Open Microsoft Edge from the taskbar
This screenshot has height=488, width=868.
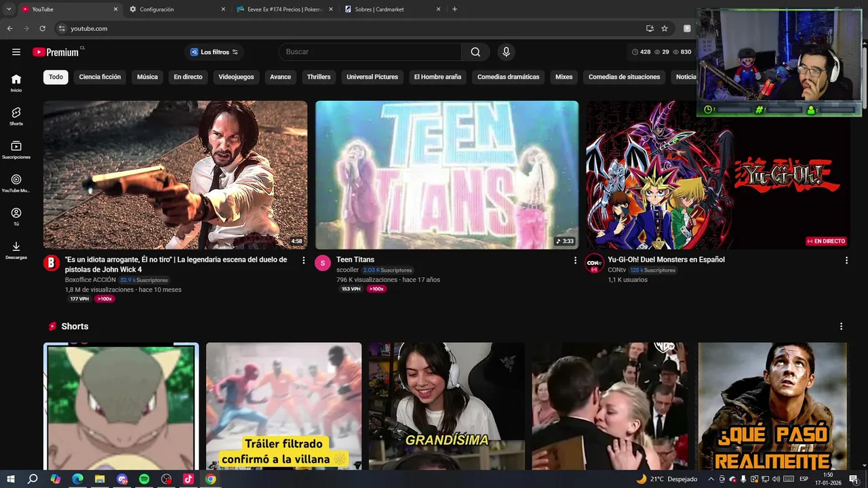point(77,479)
